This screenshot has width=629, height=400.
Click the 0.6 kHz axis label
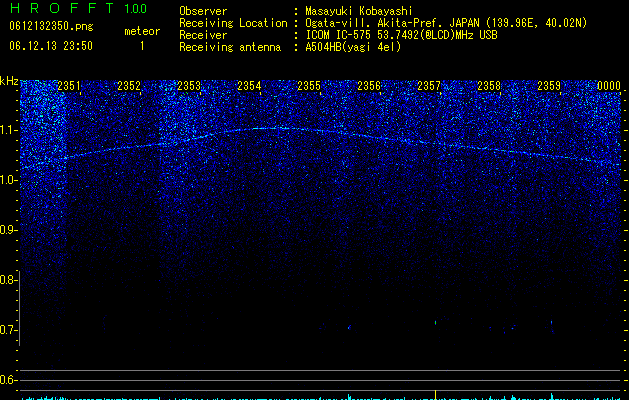click(8, 380)
